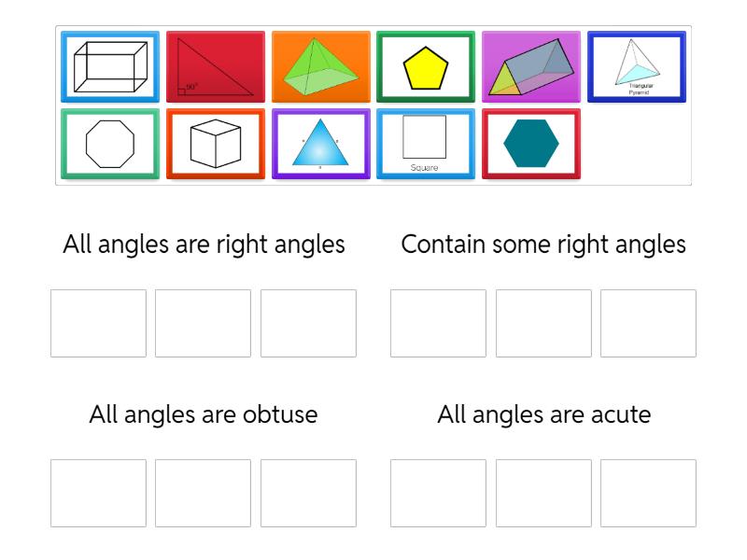The height and width of the screenshot is (560, 747).
Task: Click the Triangular Pyramid card
Action: (x=637, y=66)
